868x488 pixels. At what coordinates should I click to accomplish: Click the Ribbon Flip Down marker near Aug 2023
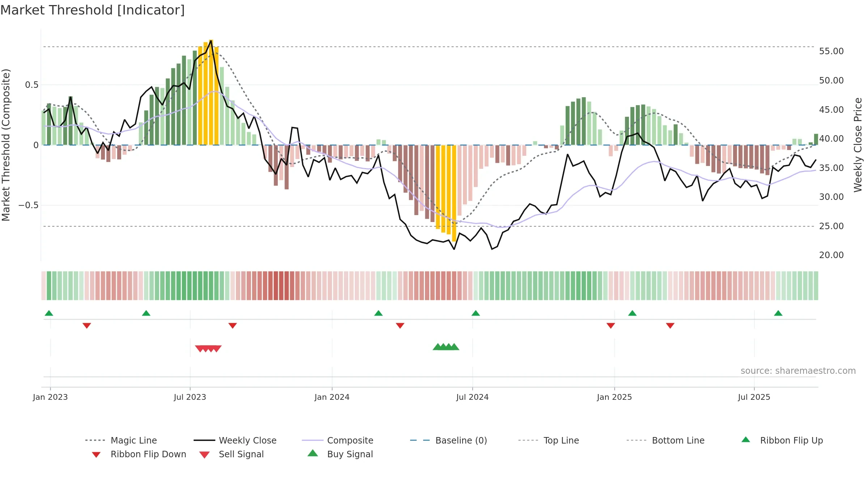click(x=233, y=326)
